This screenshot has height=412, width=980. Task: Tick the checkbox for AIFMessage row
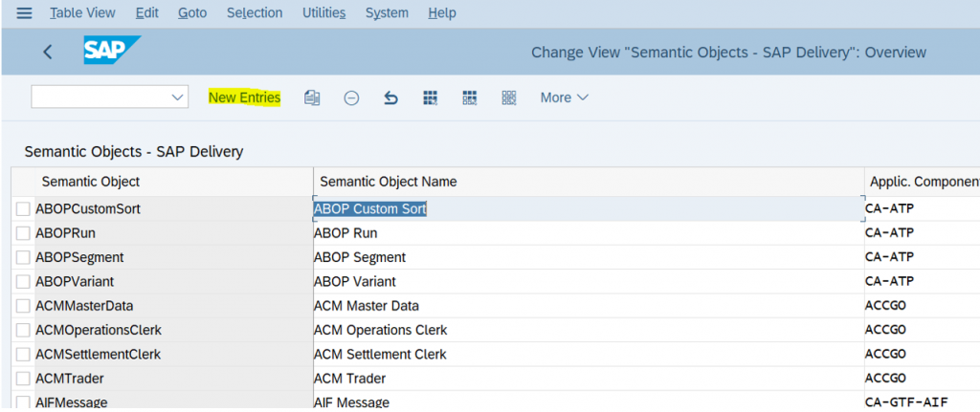pyautogui.click(x=23, y=402)
